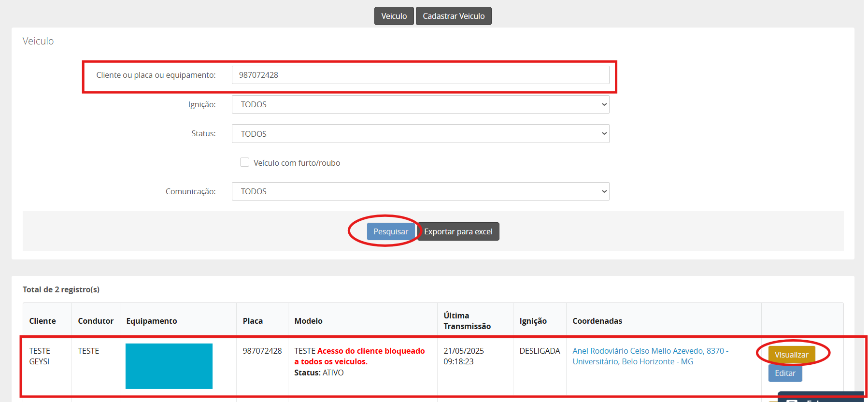Click Exportar para excel

click(x=458, y=231)
